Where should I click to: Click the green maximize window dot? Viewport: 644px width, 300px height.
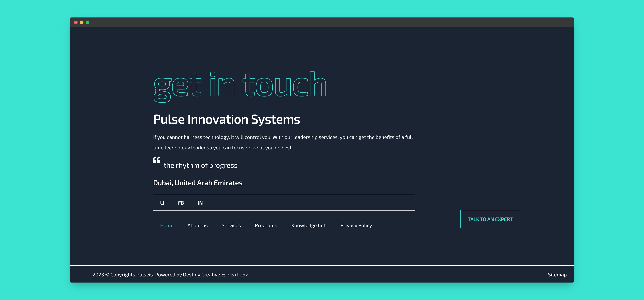(x=87, y=23)
